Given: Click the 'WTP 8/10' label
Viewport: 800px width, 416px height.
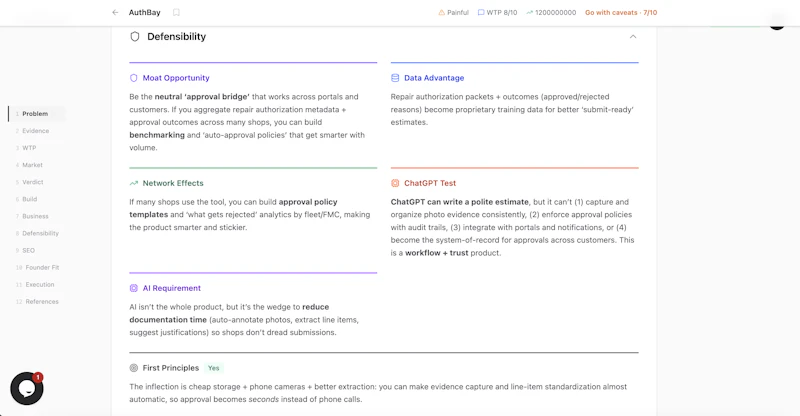Looking at the screenshot, I should [x=502, y=12].
